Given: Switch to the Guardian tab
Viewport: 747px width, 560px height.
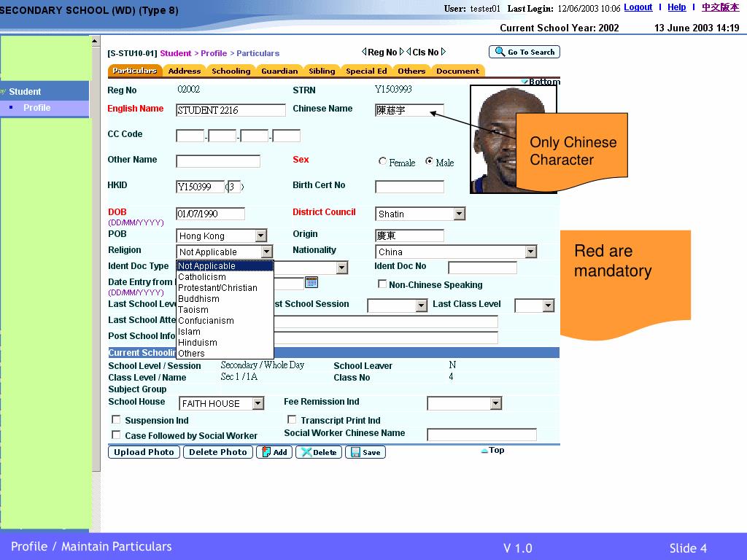Looking at the screenshot, I should pos(279,71).
